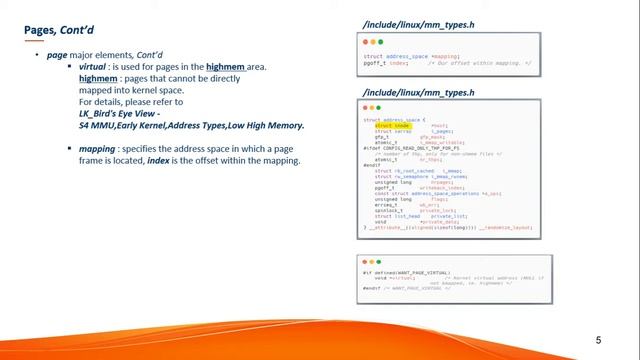
Task: Click 'const struct address_space_operations' line
Action: point(438,194)
